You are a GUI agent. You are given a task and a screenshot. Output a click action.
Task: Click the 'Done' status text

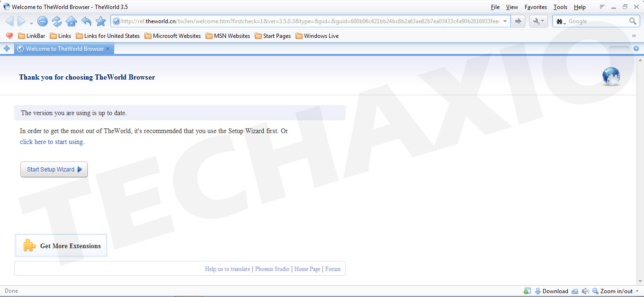(x=11, y=291)
